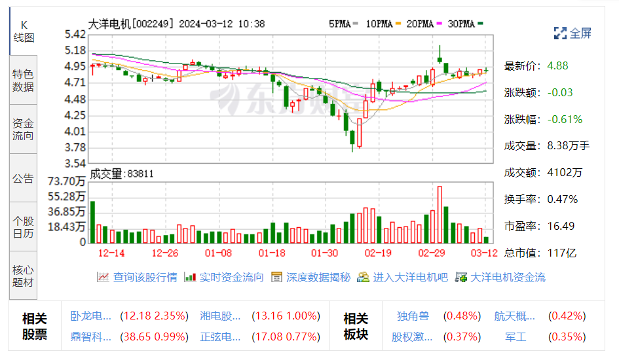Open related sector 独角兽
The image size is (619, 364).
pyautogui.click(x=413, y=316)
